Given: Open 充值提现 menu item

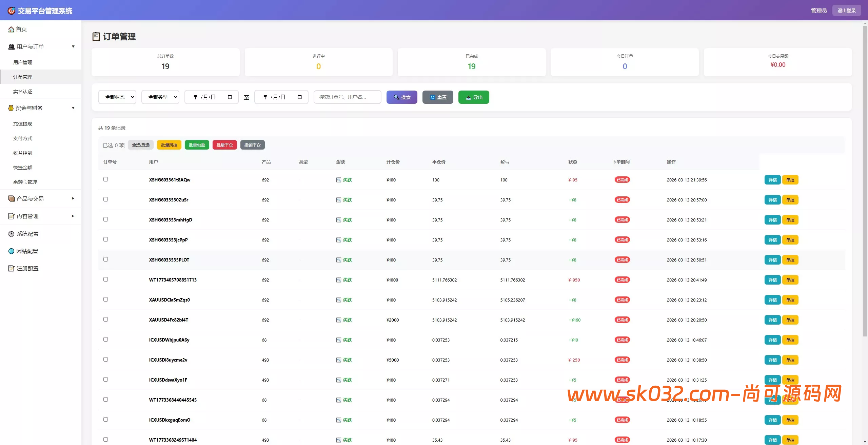Looking at the screenshot, I should point(23,124).
